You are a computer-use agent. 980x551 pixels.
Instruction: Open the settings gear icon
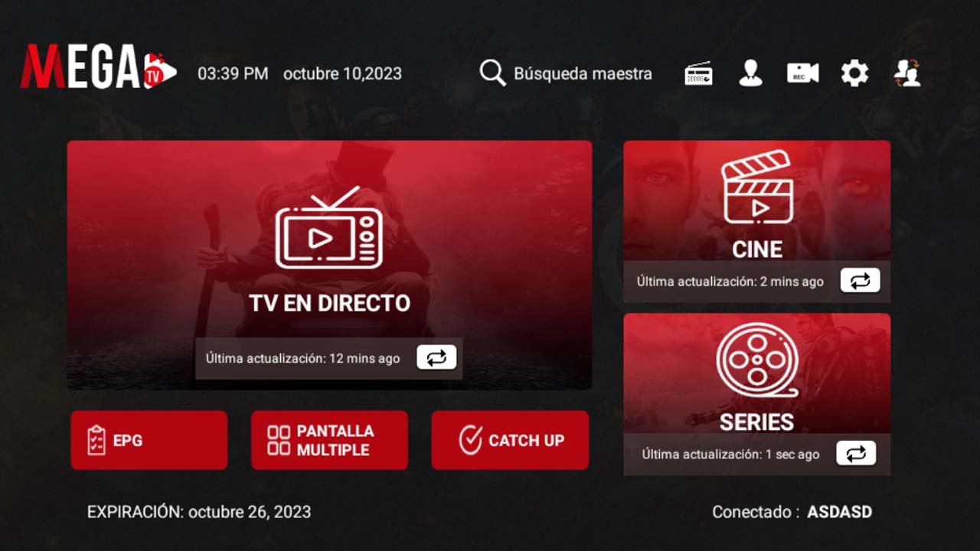pyautogui.click(x=854, y=73)
